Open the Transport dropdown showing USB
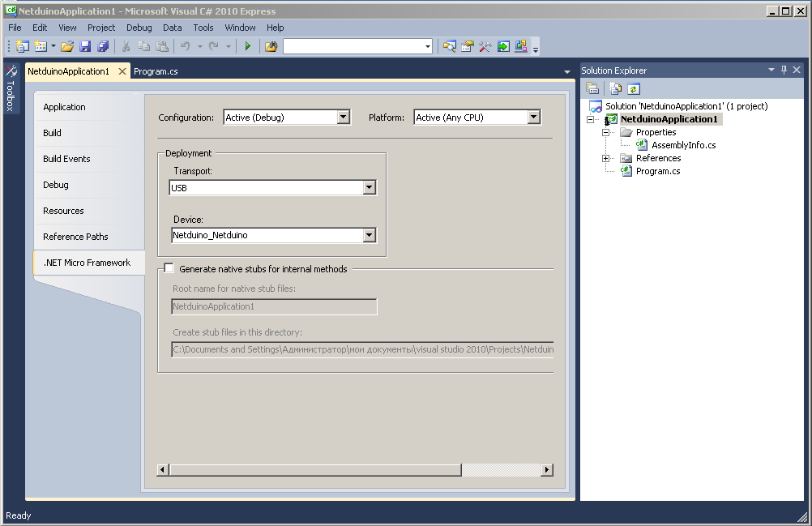The width and height of the screenshot is (812, 526). tap(273, 188)
